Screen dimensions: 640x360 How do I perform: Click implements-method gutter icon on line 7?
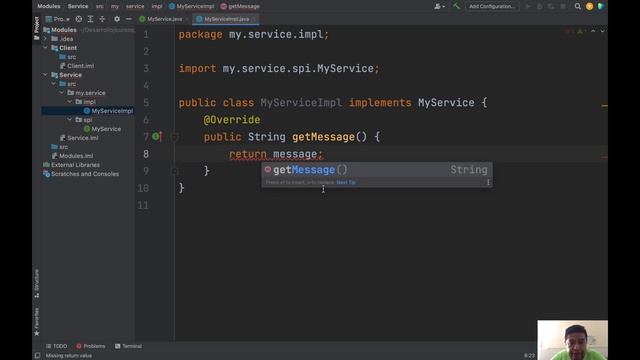coord(157,137)
